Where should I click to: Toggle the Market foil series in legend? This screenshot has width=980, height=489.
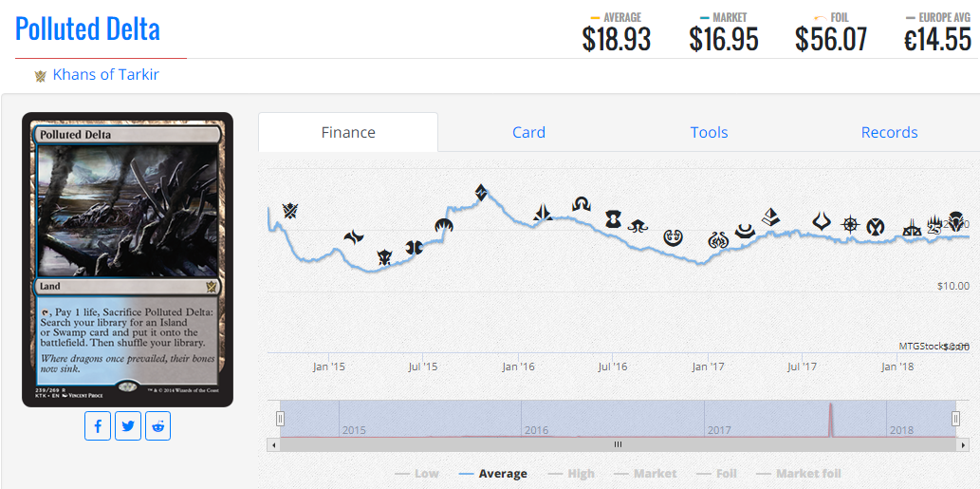click(x=799, y=474)
